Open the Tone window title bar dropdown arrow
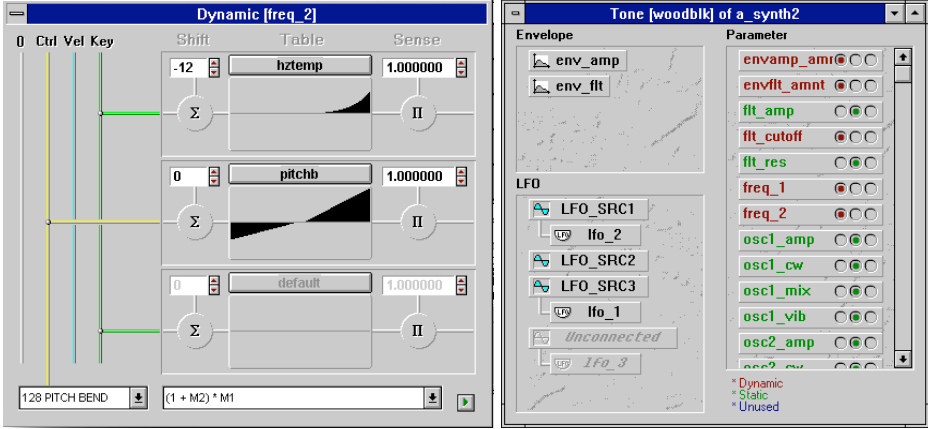Screen dimensions: 928x429 click(x=894, y=13)
